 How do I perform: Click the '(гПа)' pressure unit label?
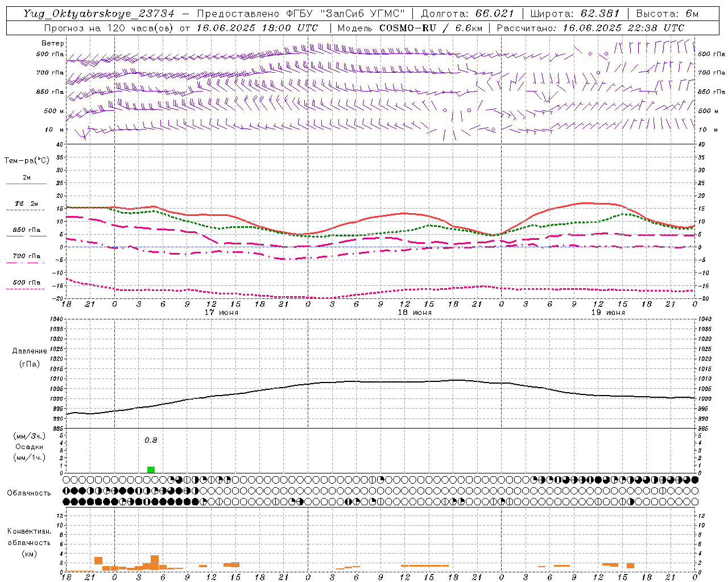coord(30,364)
